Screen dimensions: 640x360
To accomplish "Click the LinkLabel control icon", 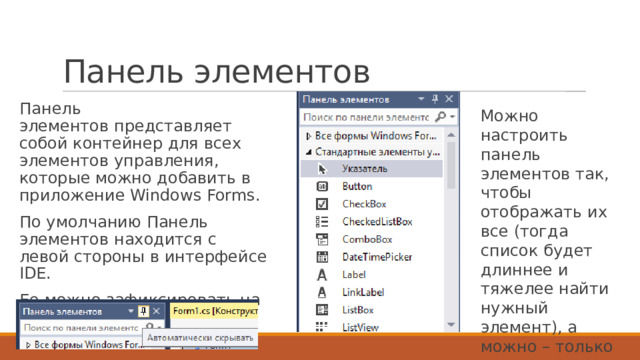I will click(x=322, y=292).
